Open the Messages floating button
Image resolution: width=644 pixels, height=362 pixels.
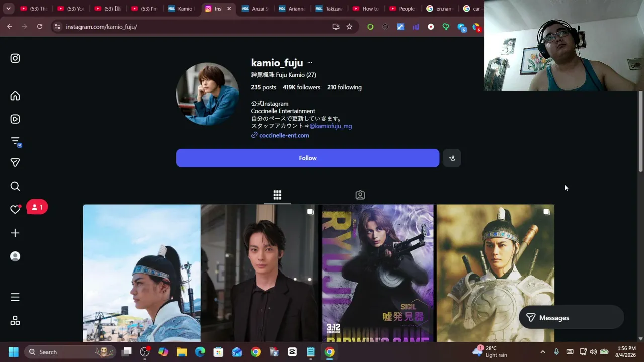click(x=572, y=318)
